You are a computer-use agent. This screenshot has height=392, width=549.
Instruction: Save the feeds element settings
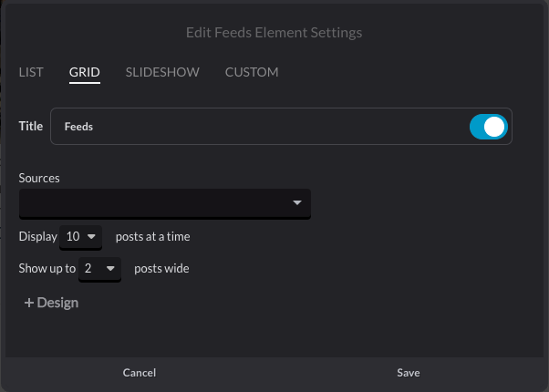(x=409, y=373)
